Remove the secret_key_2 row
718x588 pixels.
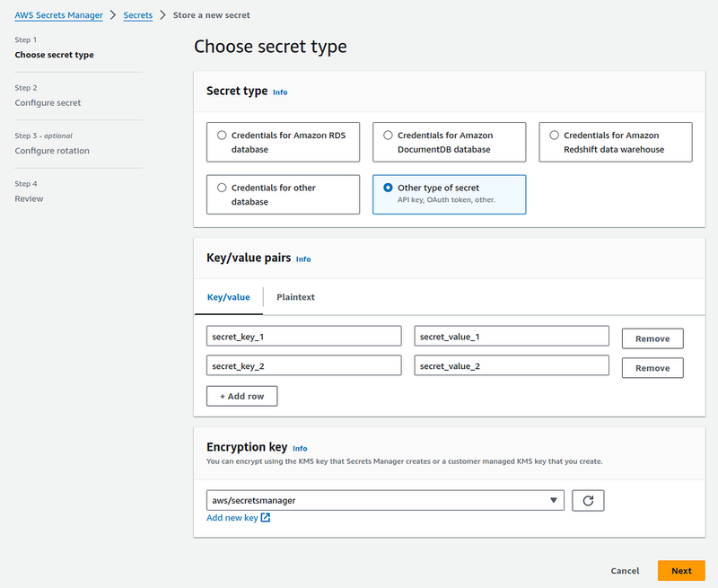point(652,368)
